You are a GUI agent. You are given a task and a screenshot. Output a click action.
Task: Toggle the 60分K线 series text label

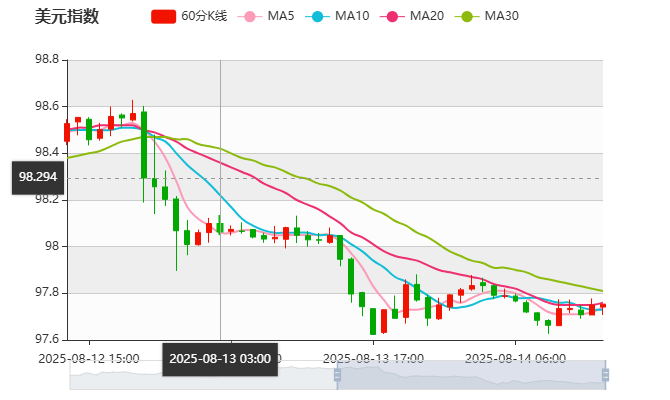(204, 16)
